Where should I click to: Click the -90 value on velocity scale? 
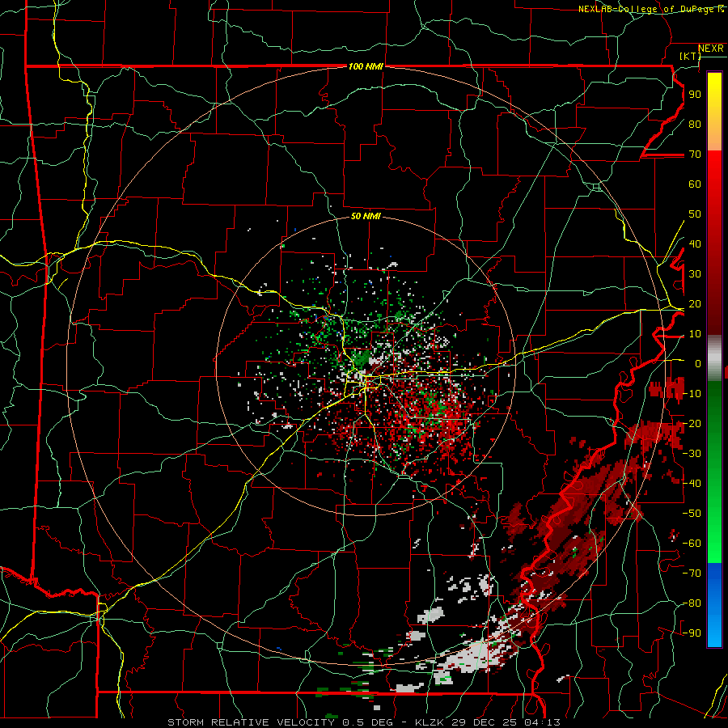(x=692, y=633)
